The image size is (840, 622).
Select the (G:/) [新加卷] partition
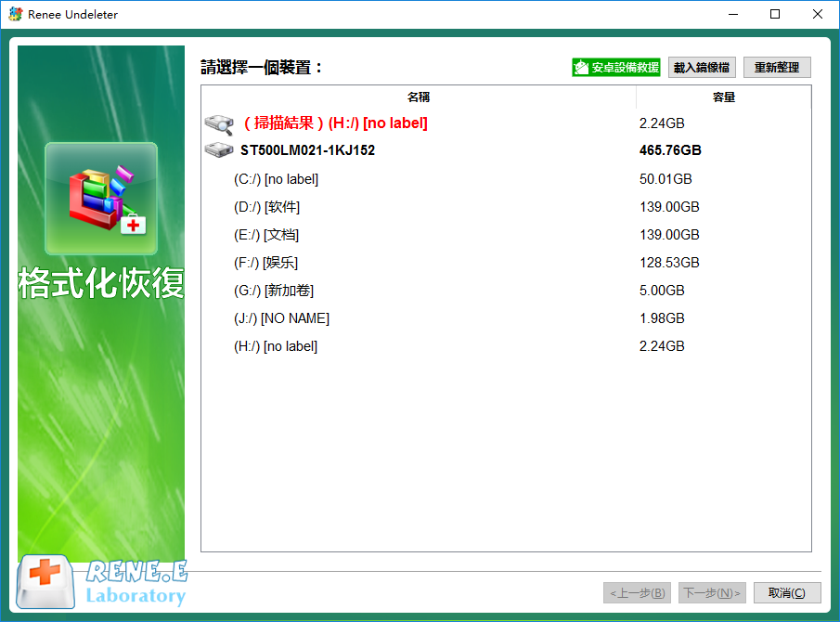pos(506,291)
